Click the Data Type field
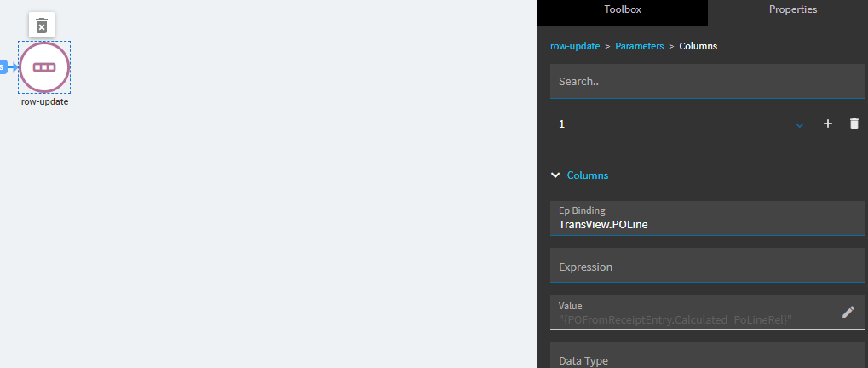 click(707, 358)
